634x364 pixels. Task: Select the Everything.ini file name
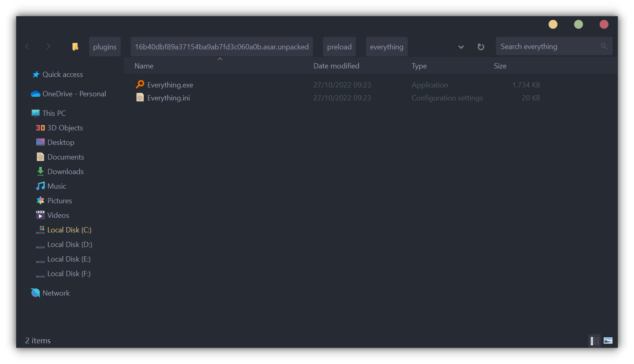168,98
